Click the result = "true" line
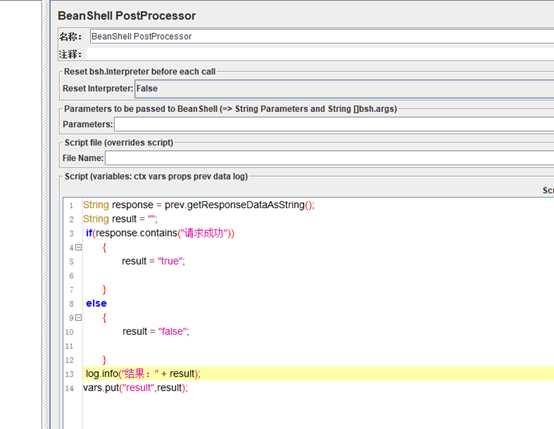554x429 pixels. coord(153,261)
